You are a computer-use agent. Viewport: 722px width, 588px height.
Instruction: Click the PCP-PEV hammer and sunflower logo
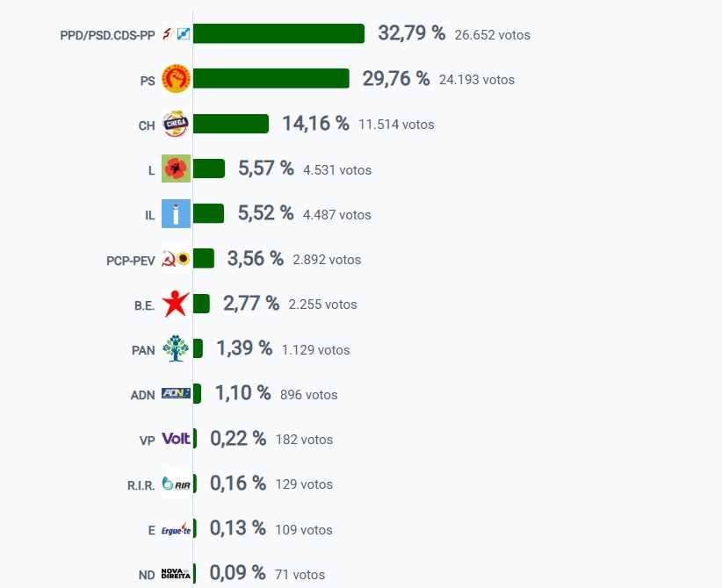(176, 259)
